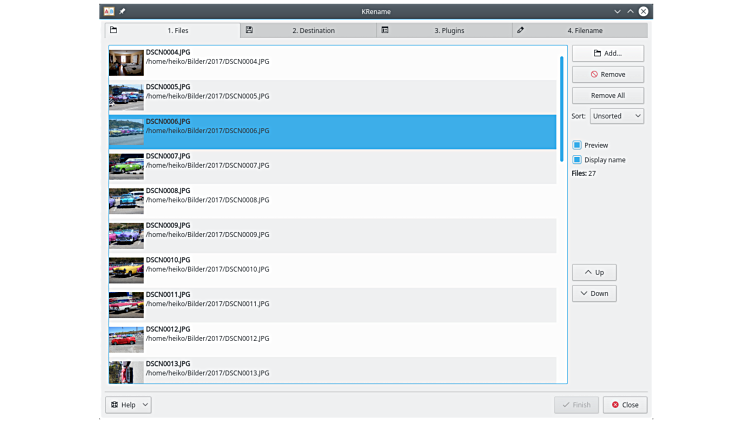Click the pin window icon in title bar
The width and height of the screenshot is (752, 423).
tap(122, 10)
